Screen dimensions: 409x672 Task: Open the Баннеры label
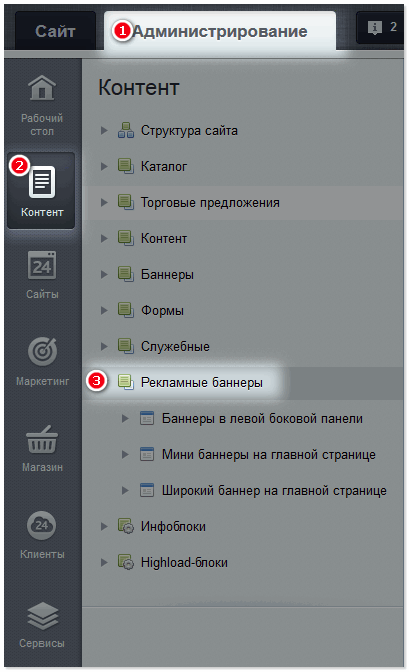(167, 275)
